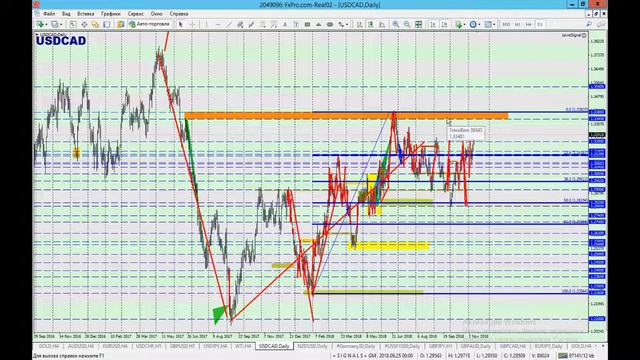
Task: Open the Сервис menu
Action: (136, 14)
